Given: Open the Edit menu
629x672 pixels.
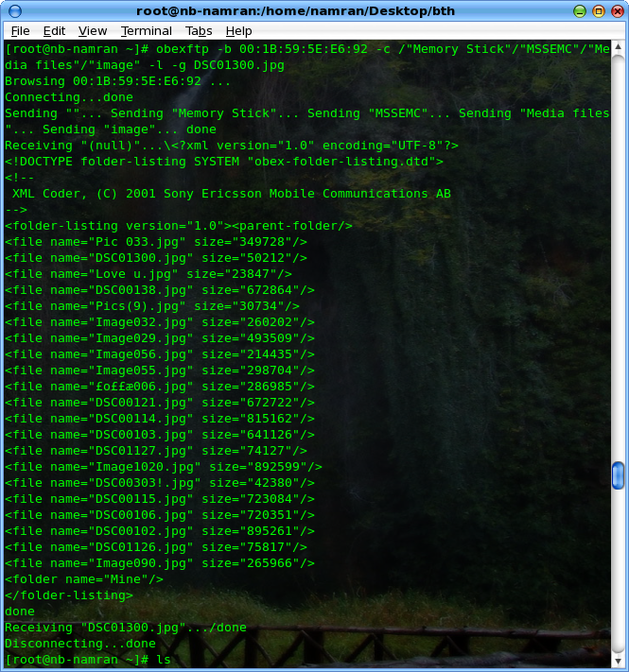Looking at the screenshot, I should click(54, 31).
